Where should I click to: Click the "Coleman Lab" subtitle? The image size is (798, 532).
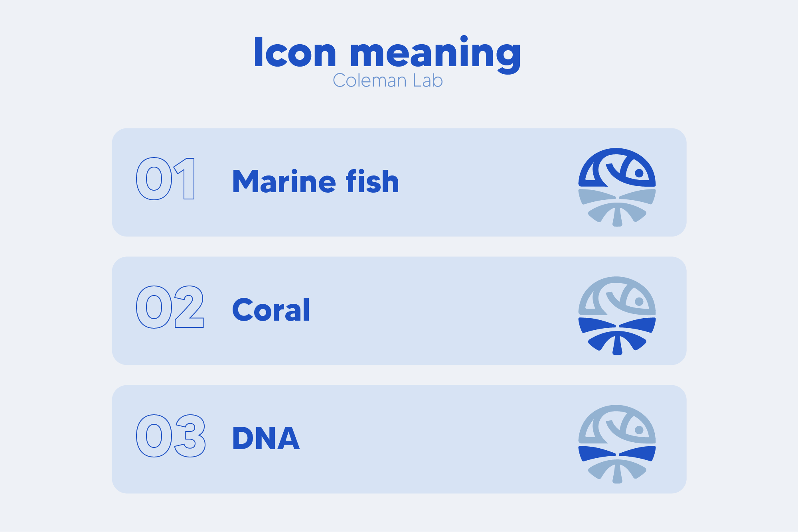click(387, 81)
